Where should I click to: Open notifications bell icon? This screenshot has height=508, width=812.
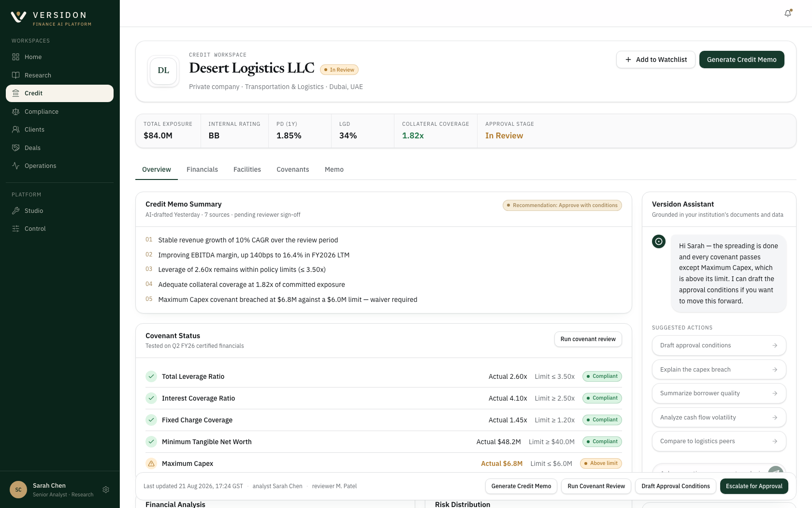point(788,14)
